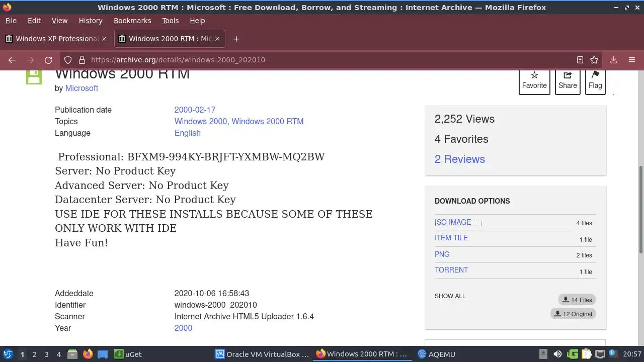Image resolution: width=644 pixels, height=362 pixels.
Task: Toggle reader view icon
Action: point(580,60)
